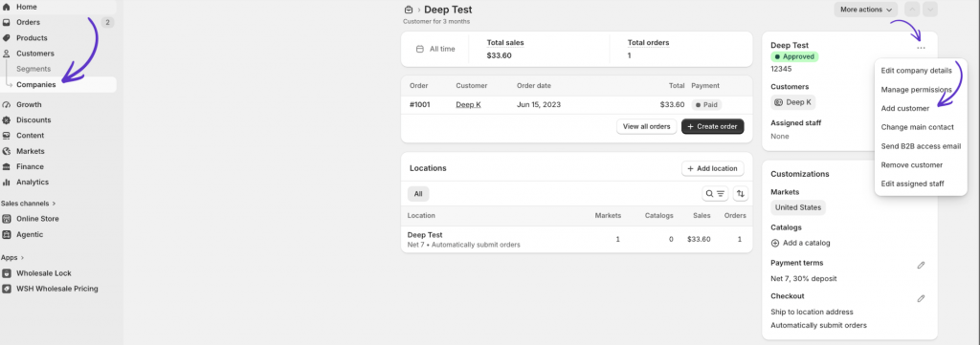Click the plus circle icon beside Add a catalog

775,244
